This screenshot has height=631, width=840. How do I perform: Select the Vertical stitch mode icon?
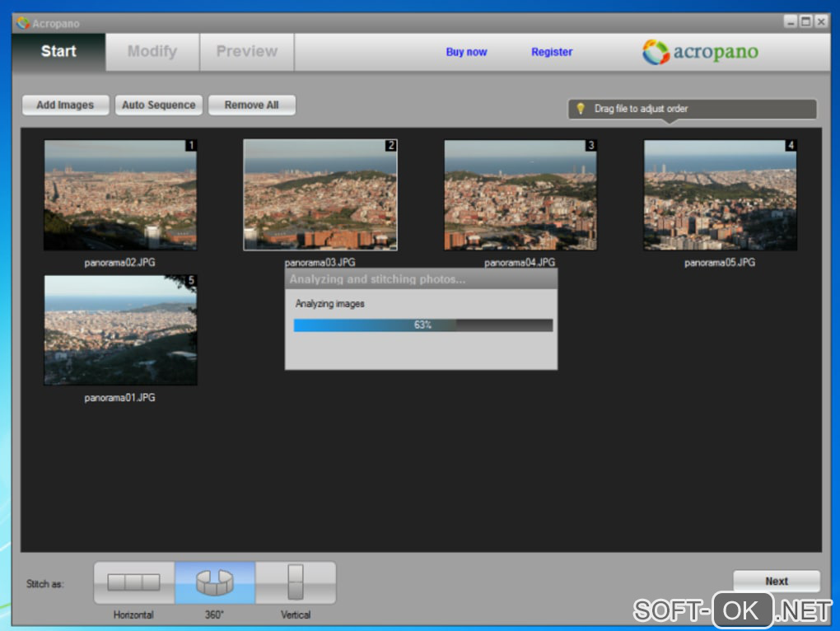click(x=296, y=582)
